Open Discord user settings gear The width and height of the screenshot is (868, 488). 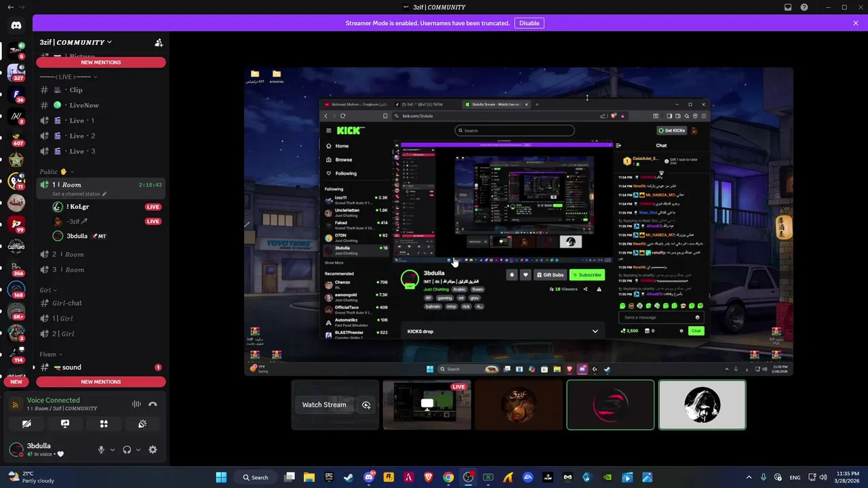(x=153, y=449)
